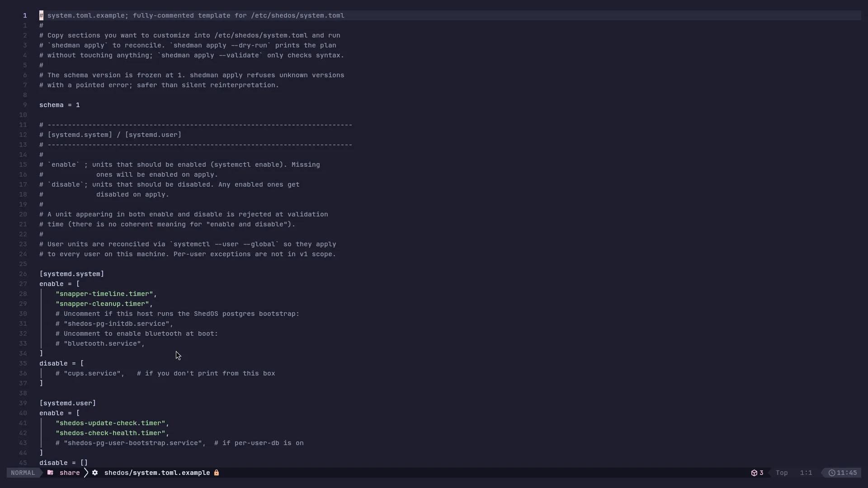Click the 11:45 time in statusline

point(847,473)
